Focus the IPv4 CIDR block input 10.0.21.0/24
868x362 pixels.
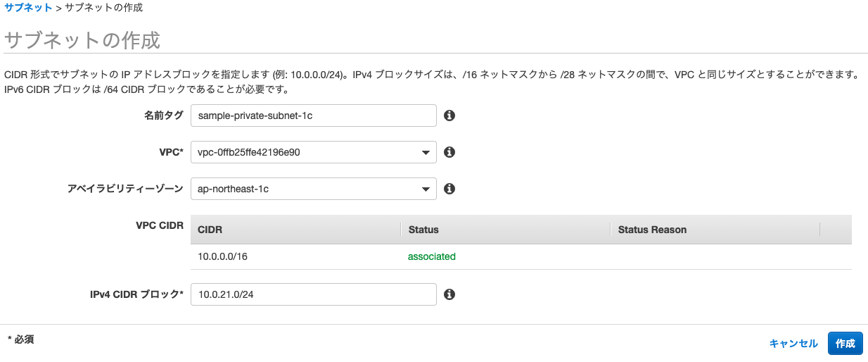pos(313,294)
